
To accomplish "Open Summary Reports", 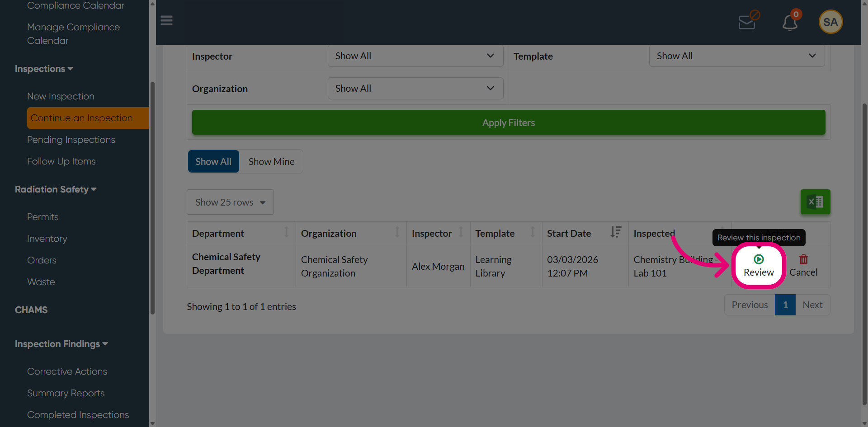I will (66, 393).
